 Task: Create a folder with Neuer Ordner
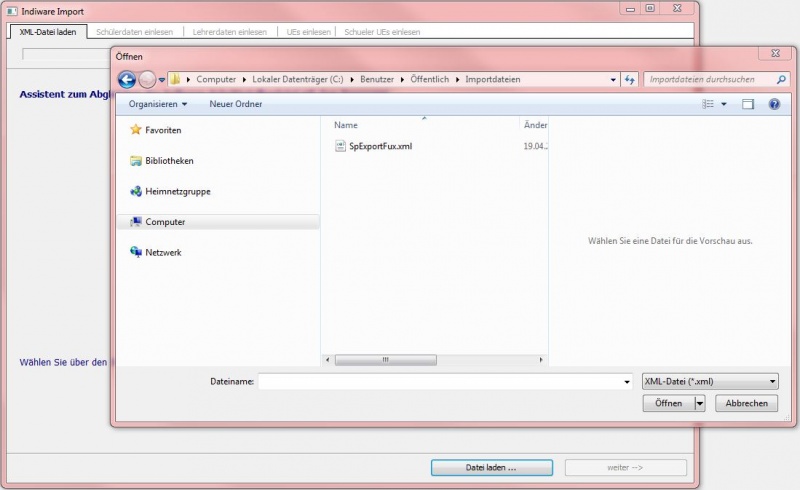[236, 104]
